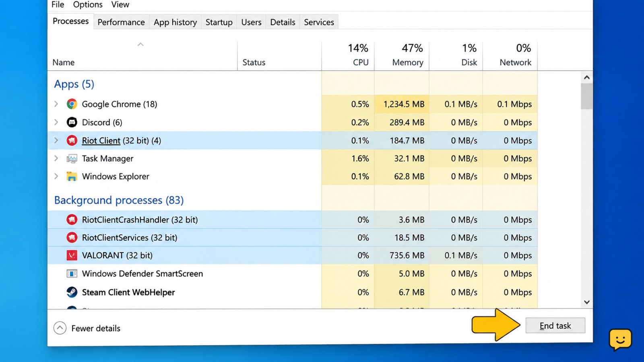644x362 pixels.
Task: Click Windows Explorer's 62.8 MB memory value
Action: [409, 176]
